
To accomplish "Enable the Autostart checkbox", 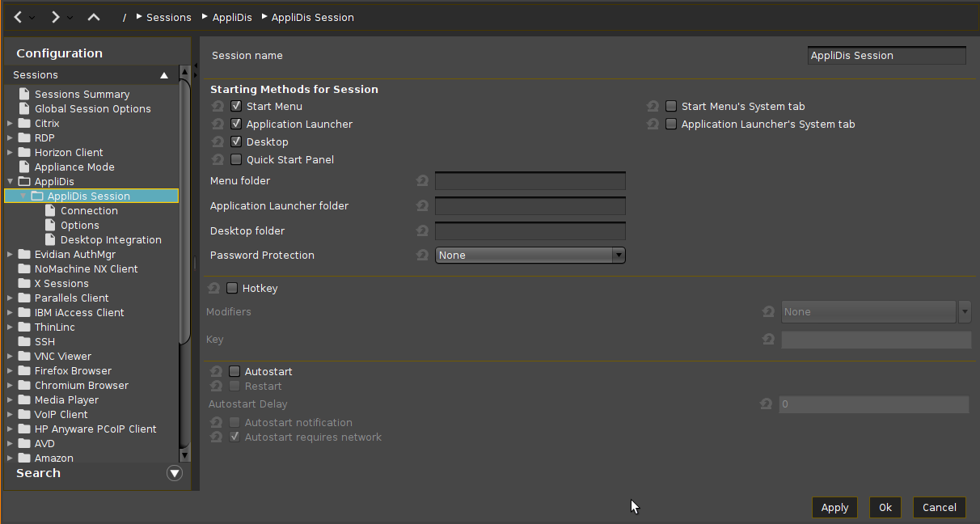I will 234,372.
